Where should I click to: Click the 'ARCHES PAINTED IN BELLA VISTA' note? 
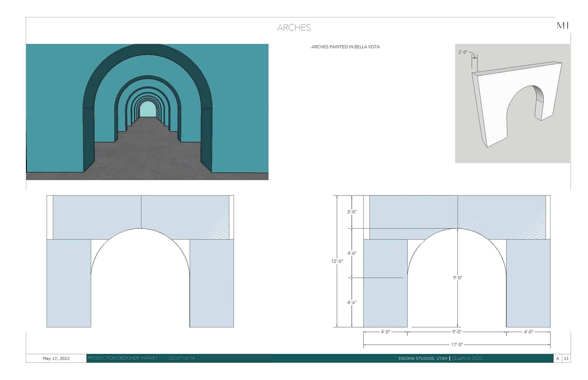click(345, 47)
